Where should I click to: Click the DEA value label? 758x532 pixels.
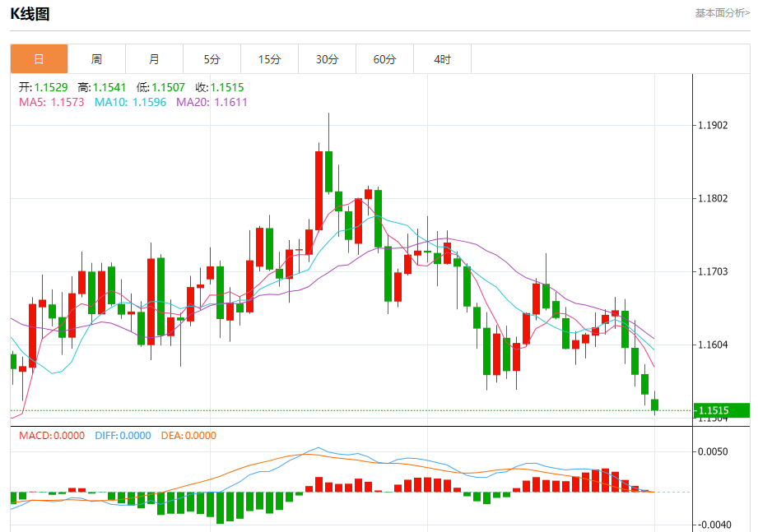click(188, 436)
